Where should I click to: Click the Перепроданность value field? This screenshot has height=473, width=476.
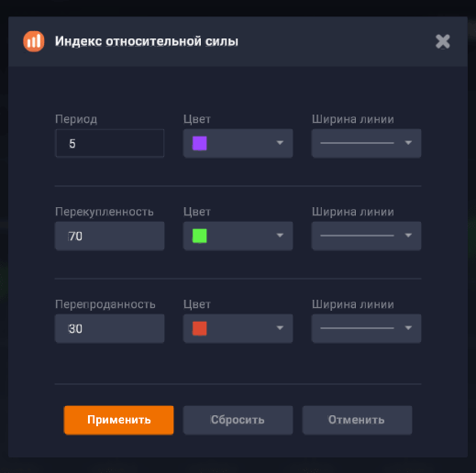pyautogui.click(x=110, y=329)
